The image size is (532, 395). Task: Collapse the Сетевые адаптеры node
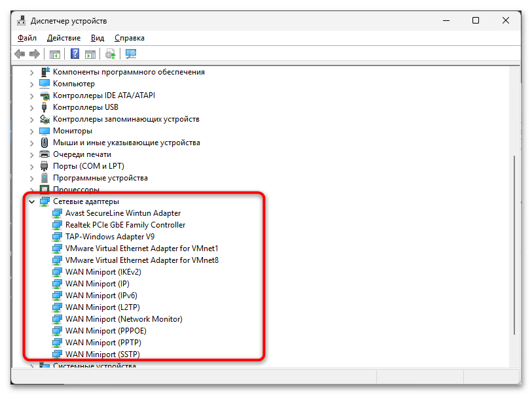point(31,201)
